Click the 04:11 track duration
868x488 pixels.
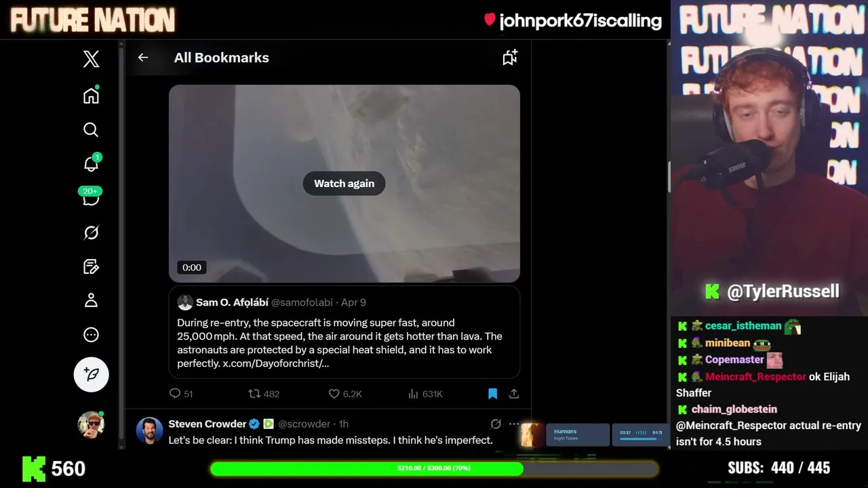point(657,432)
